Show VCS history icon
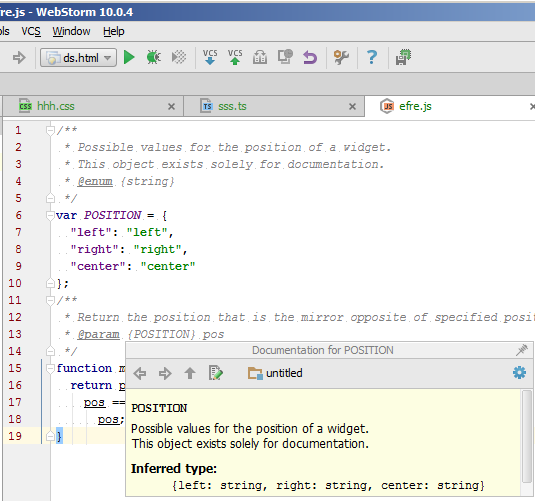 (285, 57)
